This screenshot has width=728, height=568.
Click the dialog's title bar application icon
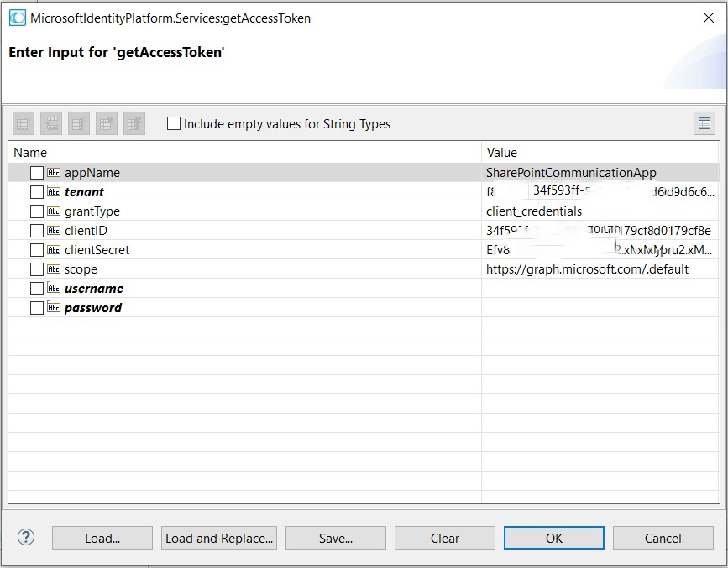tap(17, 18)
